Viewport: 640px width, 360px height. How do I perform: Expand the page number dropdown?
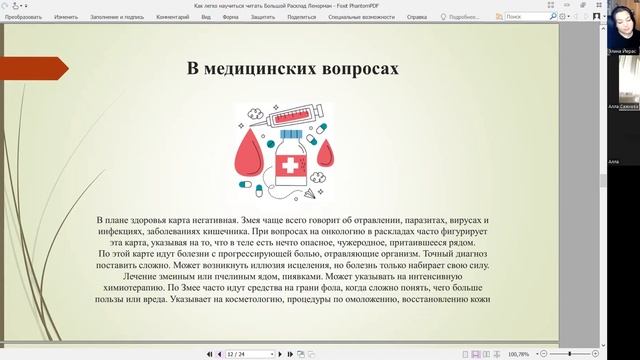point(272,354)
